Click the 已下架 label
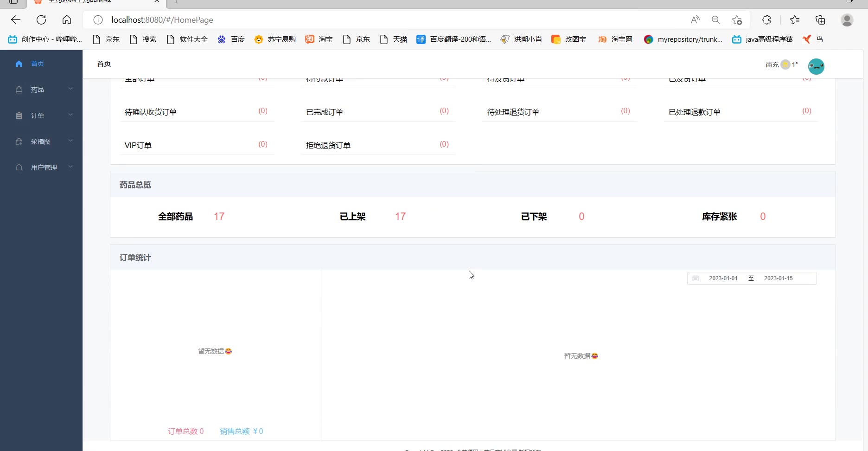868x451 pixels. coord(534,217)
